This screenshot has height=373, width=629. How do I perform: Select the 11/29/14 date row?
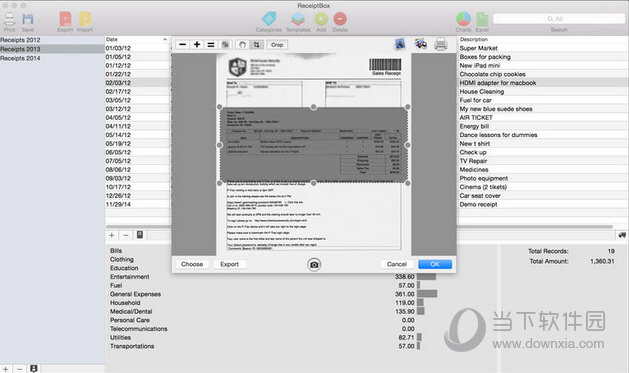(x=118, y=205)
